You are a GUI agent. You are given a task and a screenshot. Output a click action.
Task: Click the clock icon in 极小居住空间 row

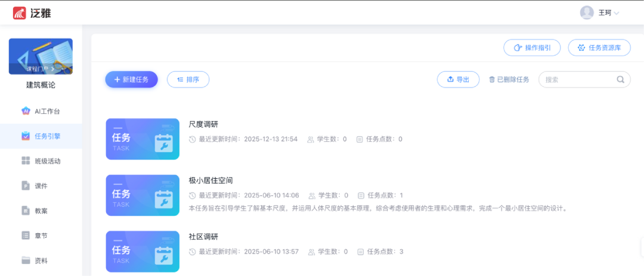192,195
